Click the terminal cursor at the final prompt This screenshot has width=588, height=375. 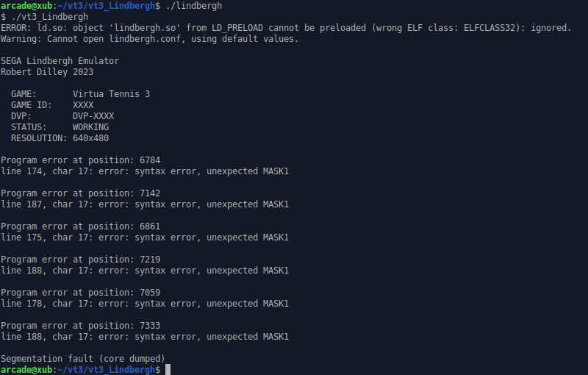(168, 369)
